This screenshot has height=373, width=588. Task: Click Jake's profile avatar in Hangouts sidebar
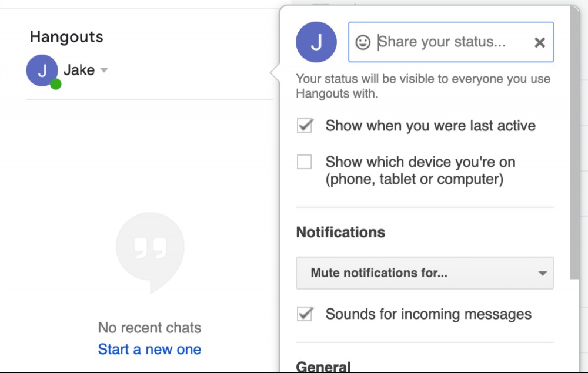pos(42,70)
